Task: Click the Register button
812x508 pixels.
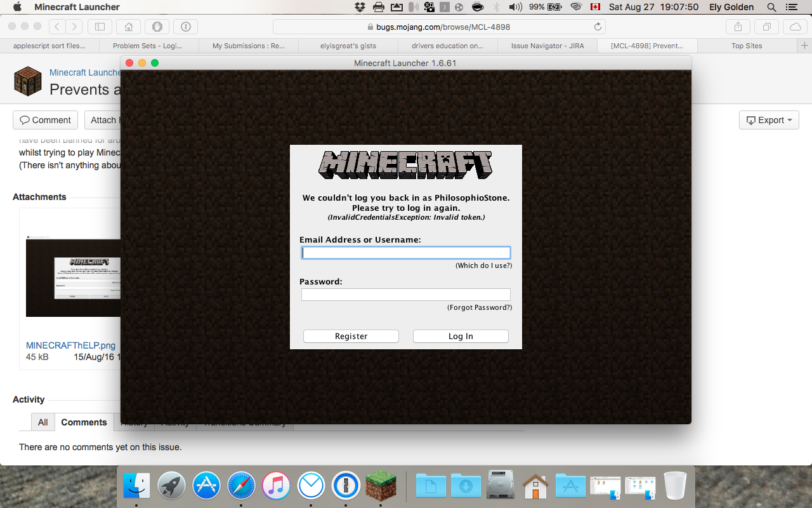Action: point(351,336)
